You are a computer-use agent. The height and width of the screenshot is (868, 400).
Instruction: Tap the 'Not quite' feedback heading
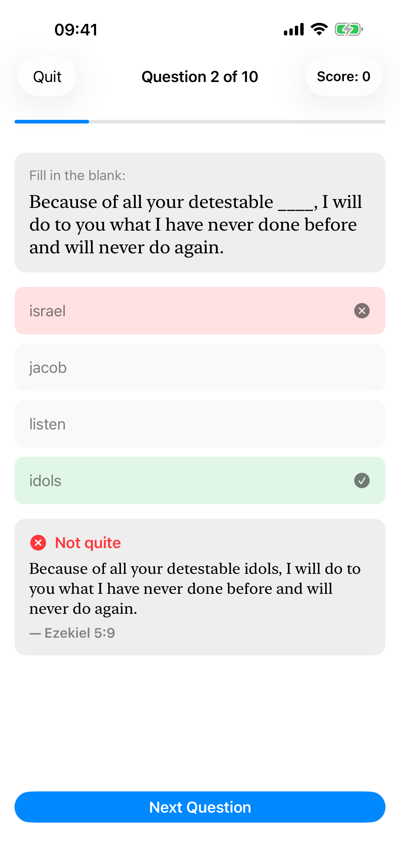(x=88, y=542)
